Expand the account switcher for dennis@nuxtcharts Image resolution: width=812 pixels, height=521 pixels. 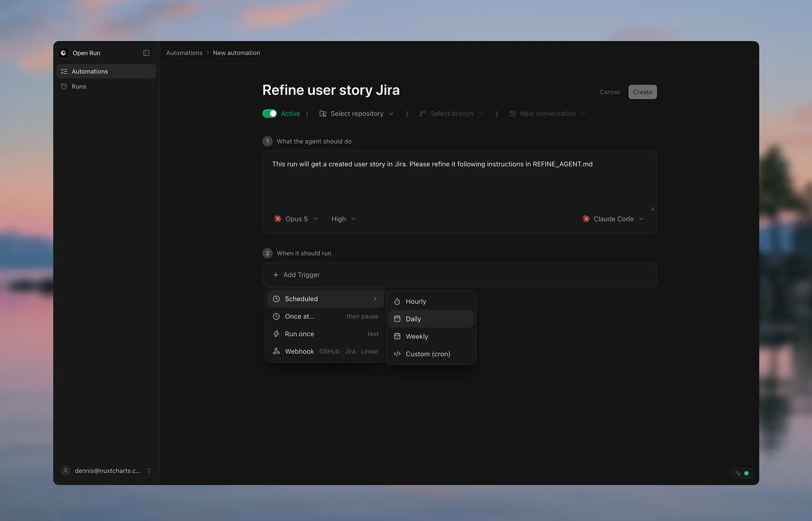pos(149,471)
